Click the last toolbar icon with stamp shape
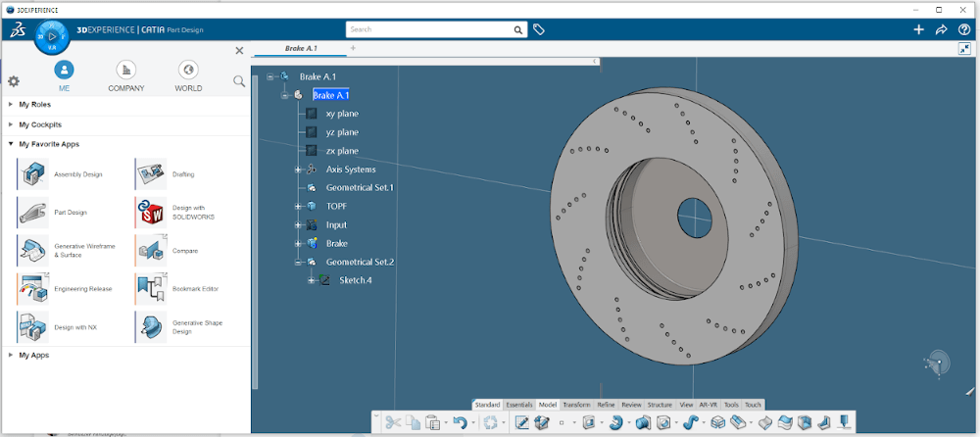This screenshot has height=437, width=980. (x=845, y=422)
